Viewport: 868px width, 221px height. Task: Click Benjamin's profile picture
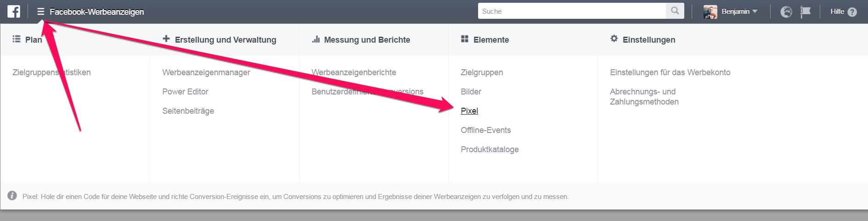pos(710,12)
